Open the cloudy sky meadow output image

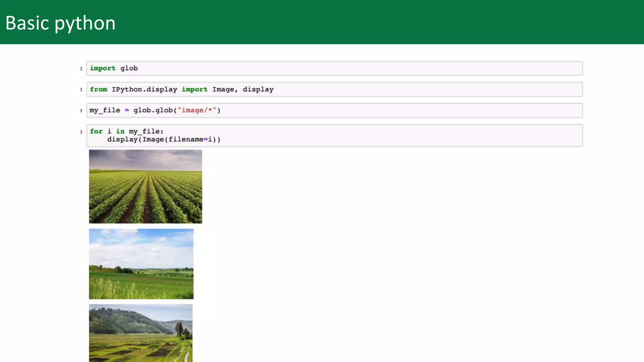(141, 264)
